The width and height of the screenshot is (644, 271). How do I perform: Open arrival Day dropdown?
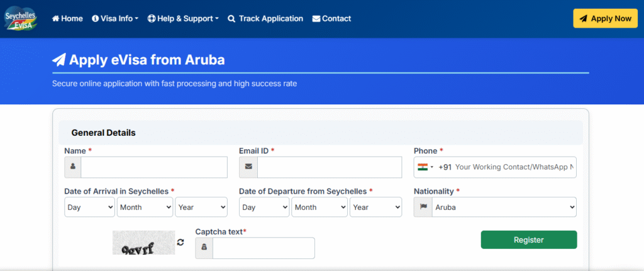[89, 207]
